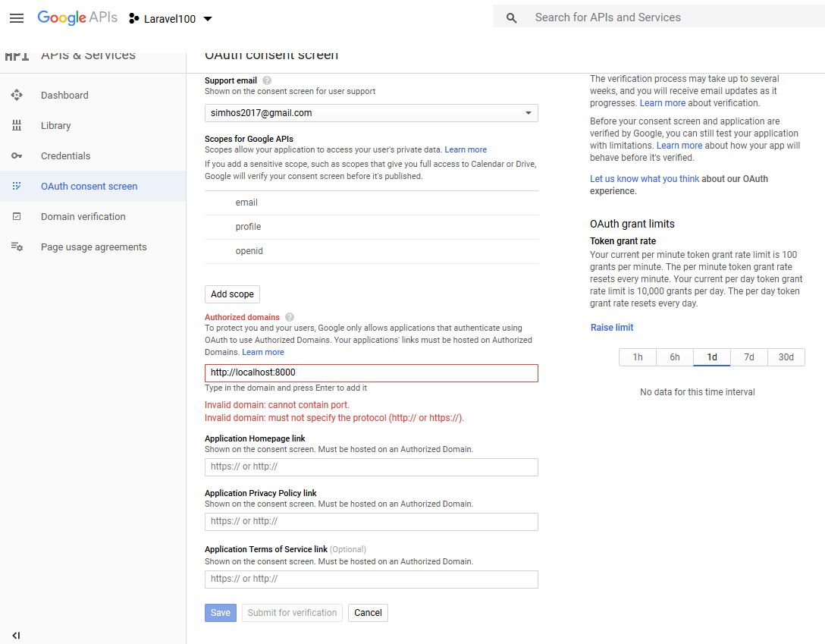Select the profile scope row
The height and width of the screenshot is (644, 825).
pos(372,227)
